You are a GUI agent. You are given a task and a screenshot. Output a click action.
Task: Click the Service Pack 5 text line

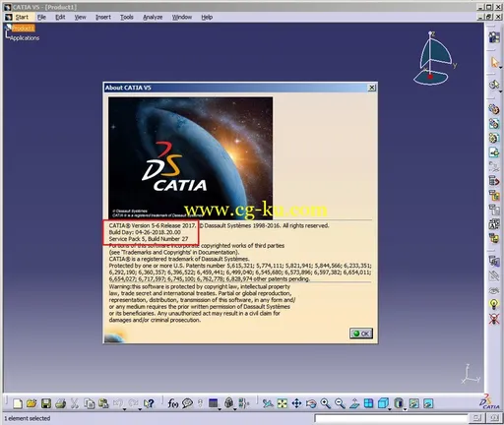coord(149,239)
